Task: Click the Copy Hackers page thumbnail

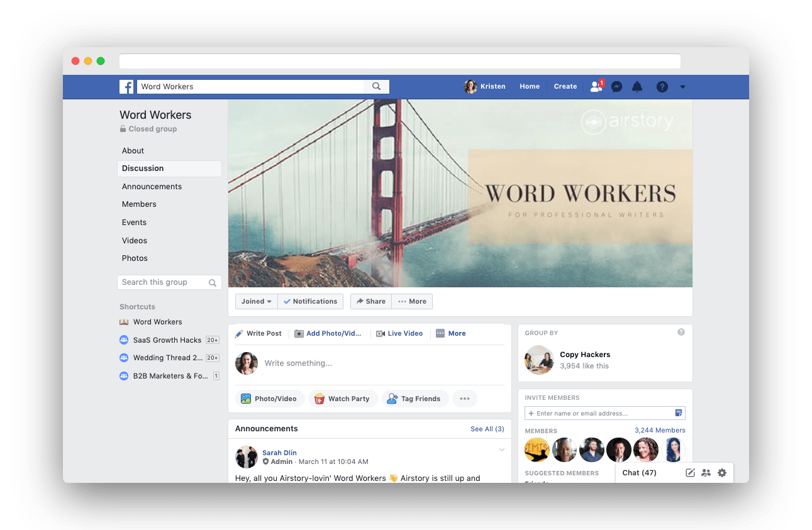Action: point(539,360)
